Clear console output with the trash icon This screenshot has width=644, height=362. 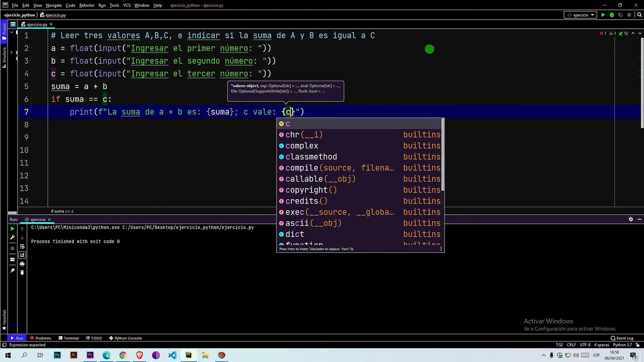pyautogui.click(x=22, y=272)
